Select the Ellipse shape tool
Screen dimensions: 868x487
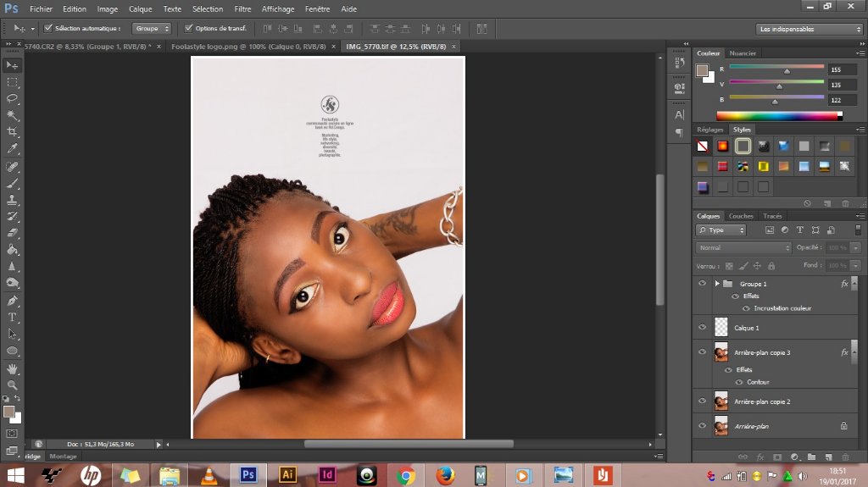point(12,351)
